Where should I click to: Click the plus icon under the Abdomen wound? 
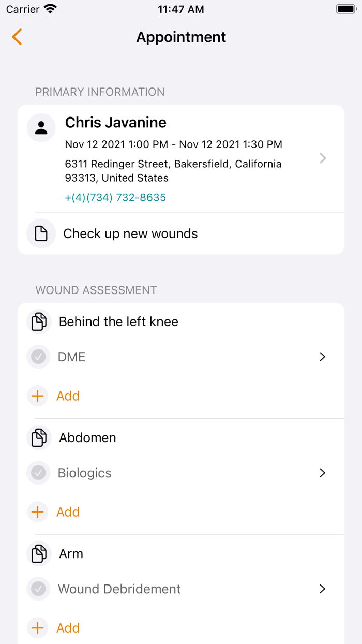pyautogui.click(x=37, y=511)
